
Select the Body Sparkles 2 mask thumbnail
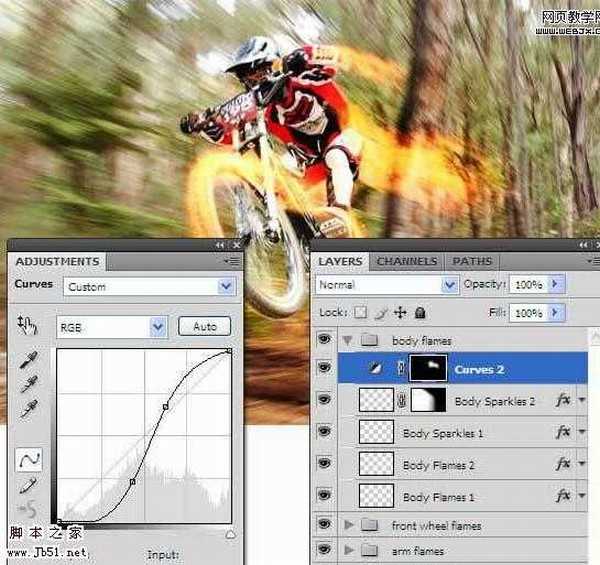click(x=428, y=400)
